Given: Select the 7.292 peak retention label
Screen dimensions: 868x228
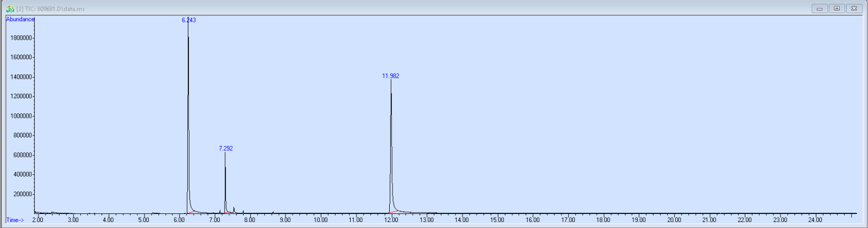Looking at the screenshot, I should (226, 148).
